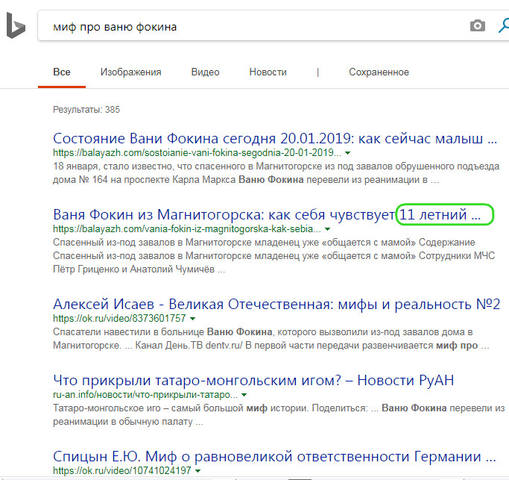
Task: Select the 'Все' tab
Action: [x=62, y=72]
